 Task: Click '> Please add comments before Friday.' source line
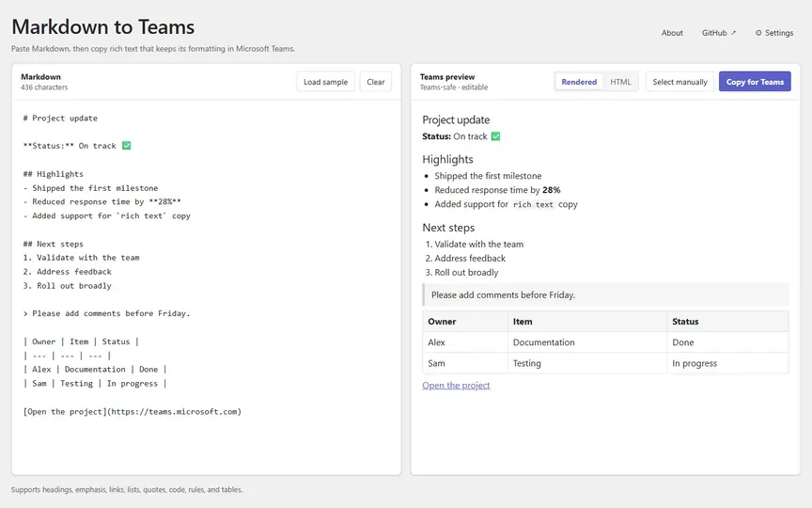(107, 313)
